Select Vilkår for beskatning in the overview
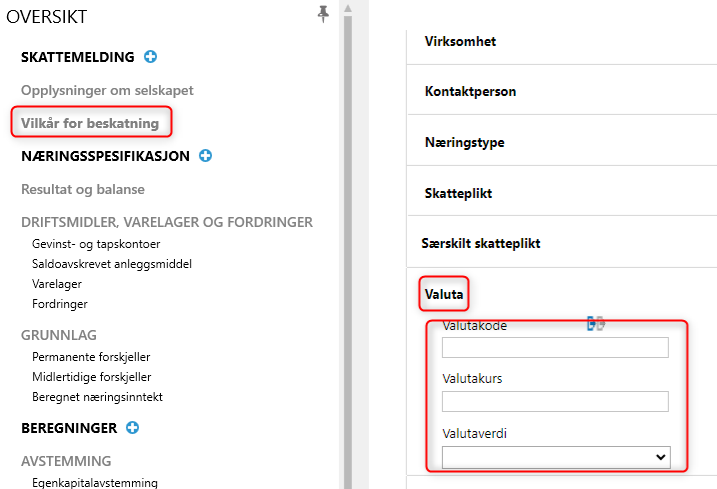This screenshot has width=717, height=489. (x=90, y=123)
